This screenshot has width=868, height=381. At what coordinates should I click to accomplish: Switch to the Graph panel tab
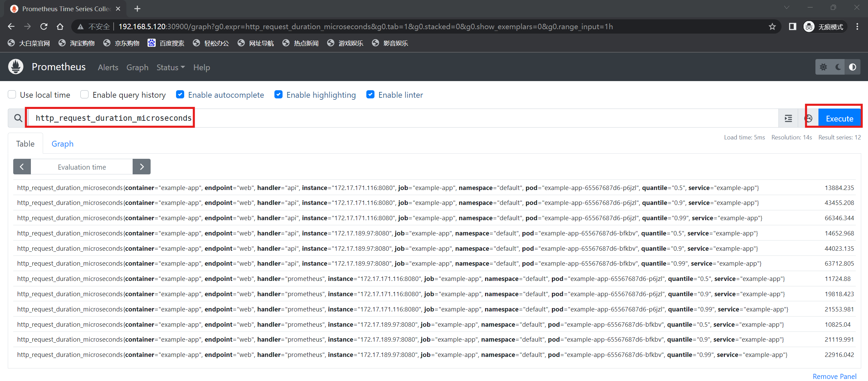[62, 144]
